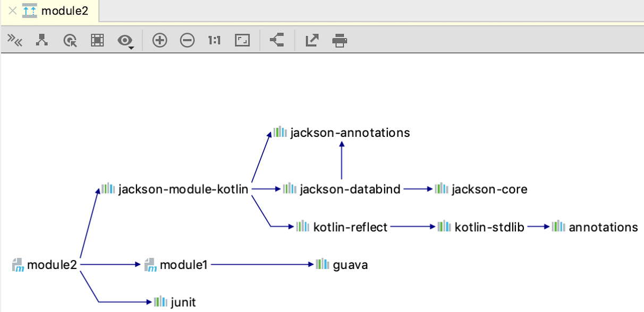The image size is (644, 312).
Task: Select the jackson-annotations node
Action: (342, 133)
